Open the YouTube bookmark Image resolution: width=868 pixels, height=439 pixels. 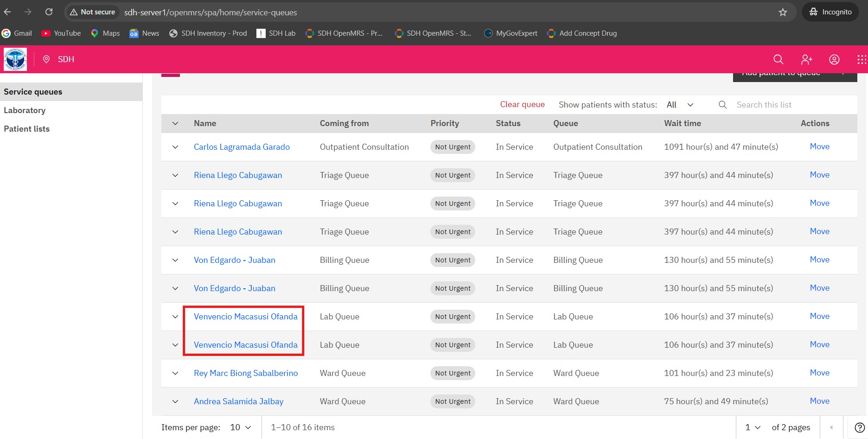coord(61,33)
